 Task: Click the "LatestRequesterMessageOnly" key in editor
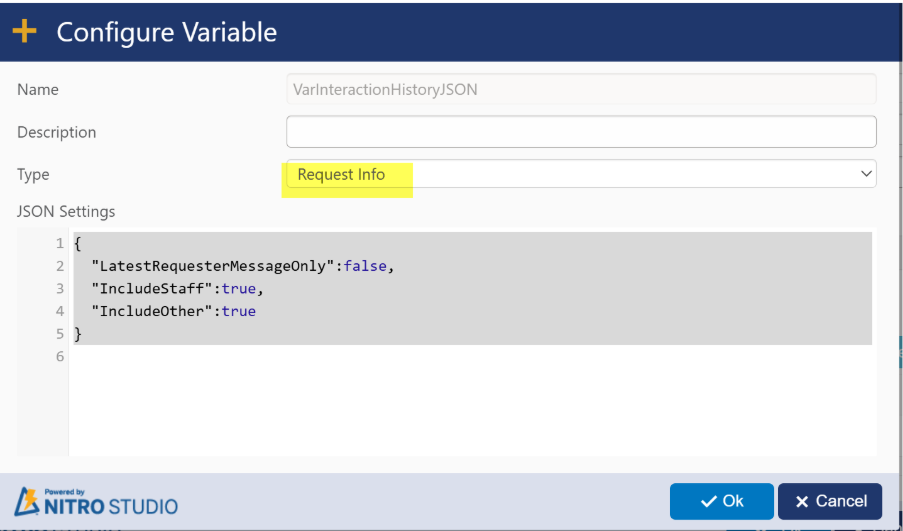point(213,266)
